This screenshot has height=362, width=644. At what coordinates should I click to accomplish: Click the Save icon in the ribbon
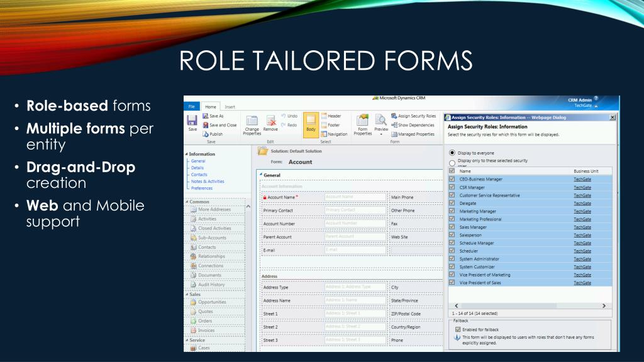point(192,120)
